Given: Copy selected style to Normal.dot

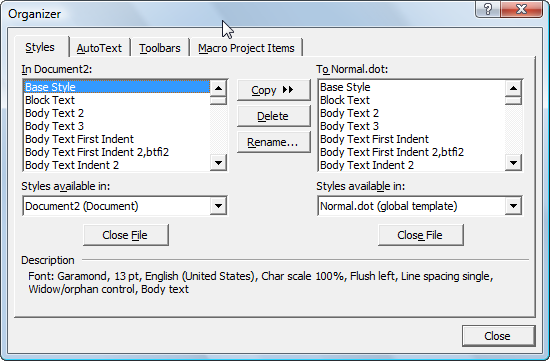Looking at the screenshot, I should [x=274, y=90].
